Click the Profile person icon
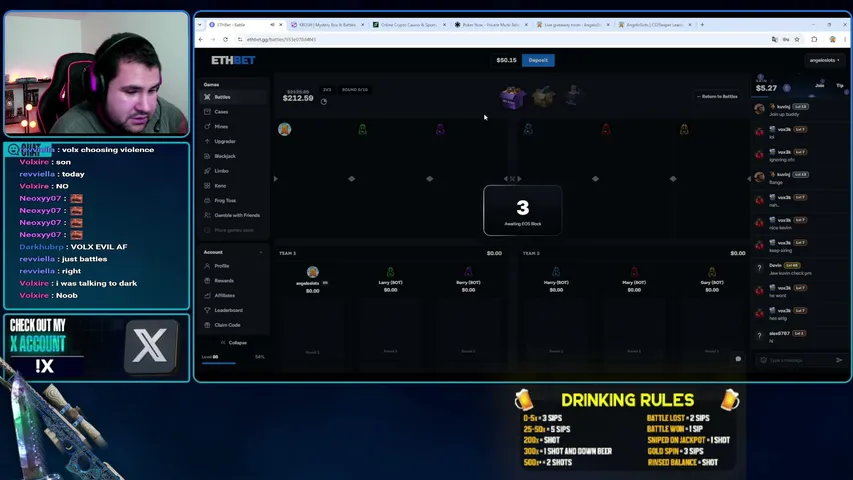Screen dimensions: 853x480 tap(207, 266)
